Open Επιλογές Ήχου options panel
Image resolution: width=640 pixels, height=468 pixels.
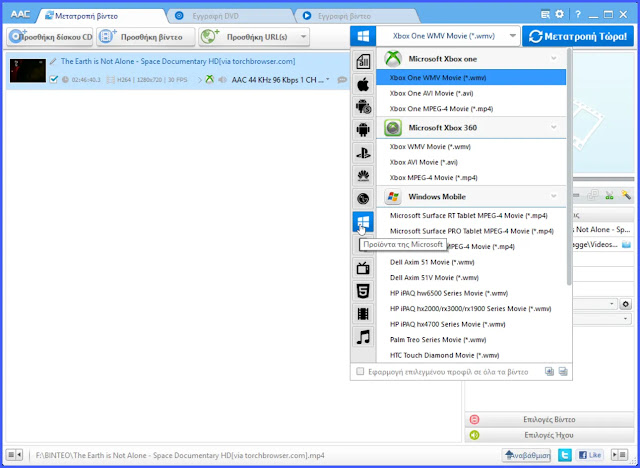coord(549,435)
